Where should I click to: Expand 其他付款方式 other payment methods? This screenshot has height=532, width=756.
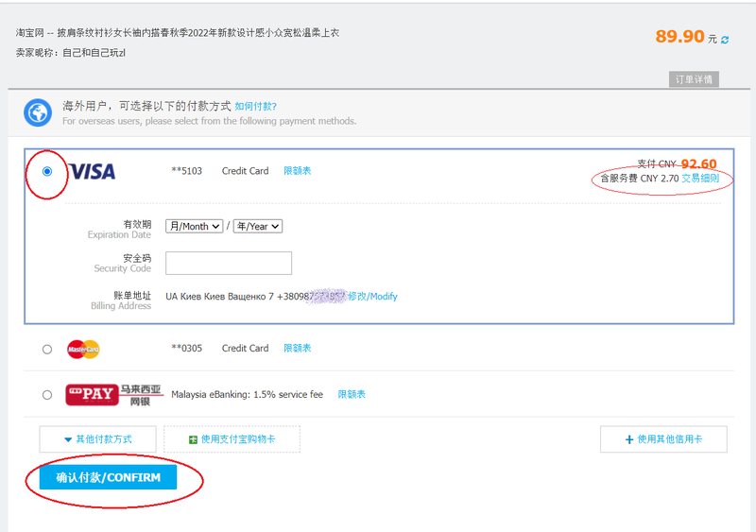pyautogui.click(x=97, y=439)
